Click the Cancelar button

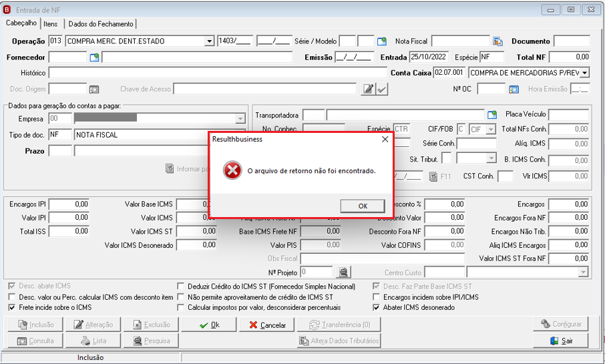pyautogui.click(x=266, y=325)
